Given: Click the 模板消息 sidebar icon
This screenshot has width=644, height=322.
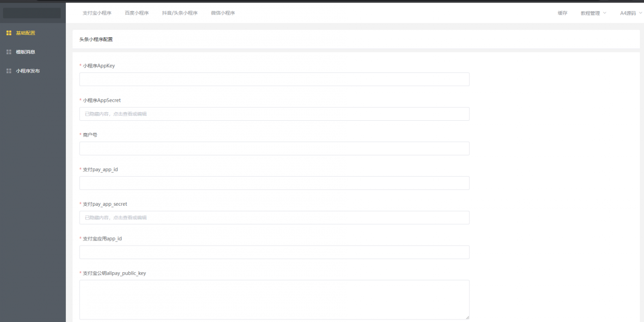Looking at the screenshot, I should 9,52.
